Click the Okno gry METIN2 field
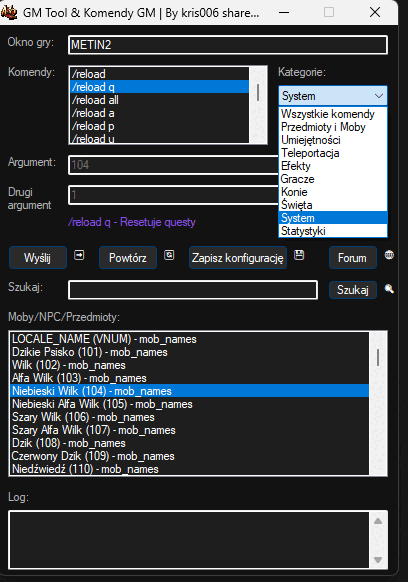 click(x=228, y=45)
